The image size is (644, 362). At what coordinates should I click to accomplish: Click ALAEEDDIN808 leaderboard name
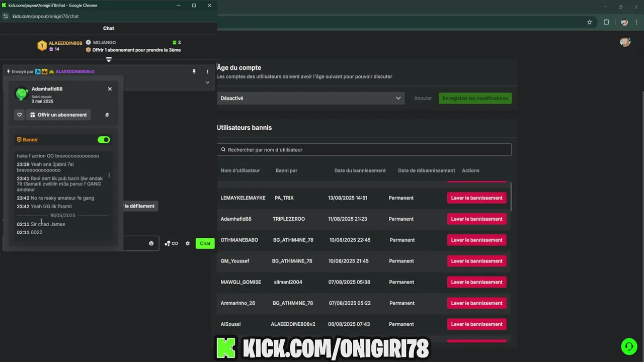coord(65,43)
